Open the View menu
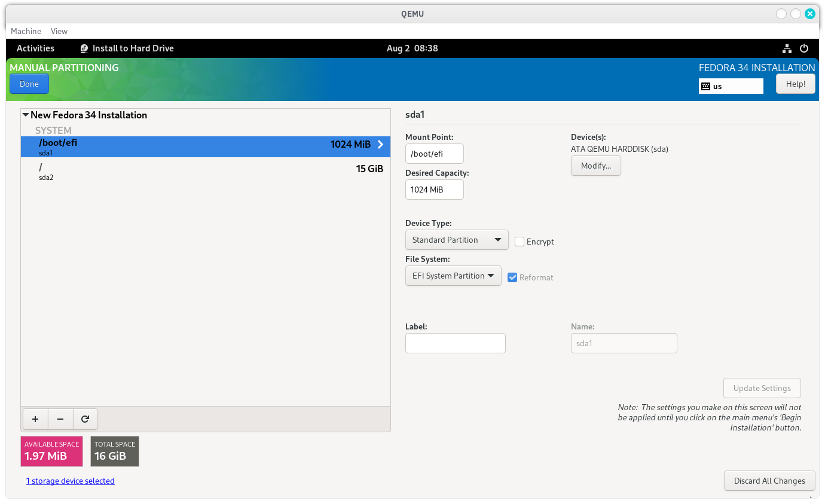Viewport: 825px width, 504px height. [59, 31]
